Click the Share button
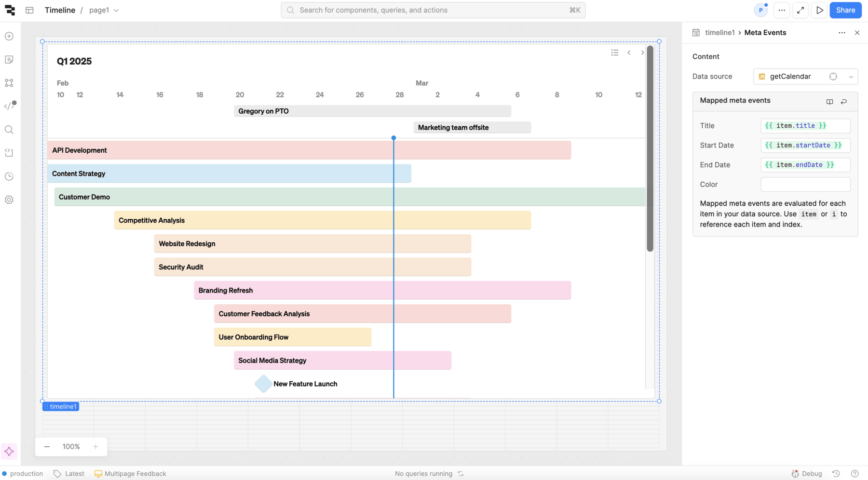Image resolution: width=868 pixels, height=480 pixels. pyautogui.click(x=845, y=10)
